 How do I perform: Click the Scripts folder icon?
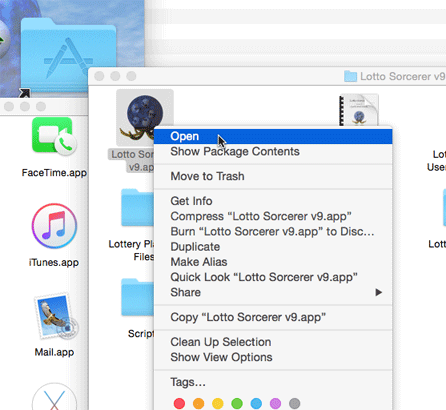click(x=137, y=298)
